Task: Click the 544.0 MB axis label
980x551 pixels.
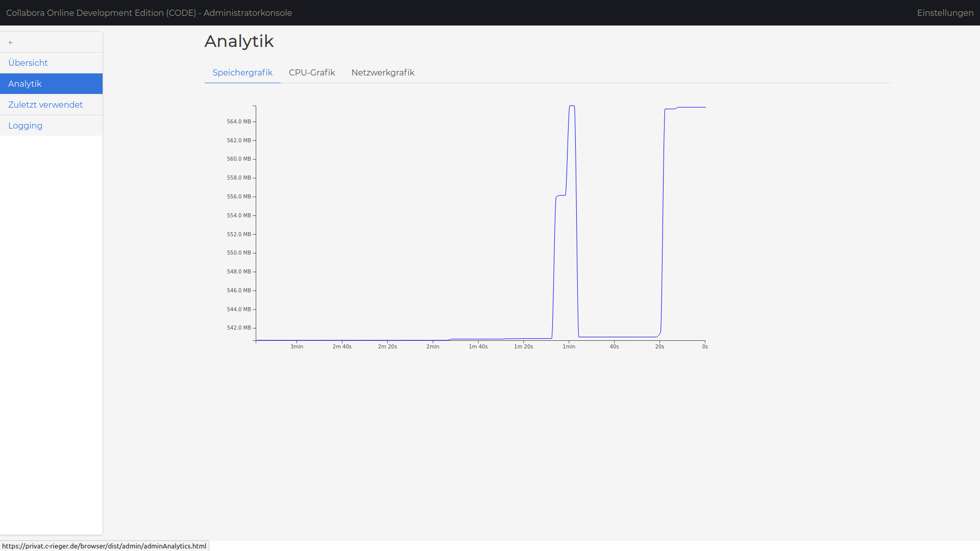Action: coord(239,309)
